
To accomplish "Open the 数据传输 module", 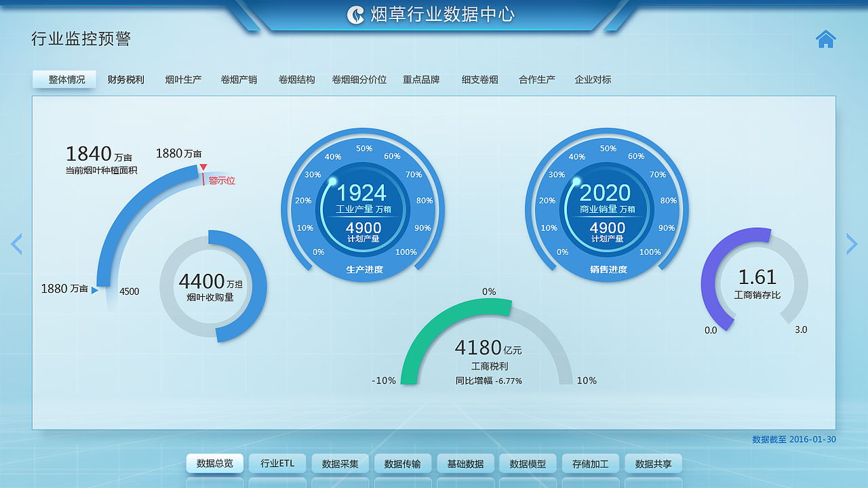I will (403, 464).
